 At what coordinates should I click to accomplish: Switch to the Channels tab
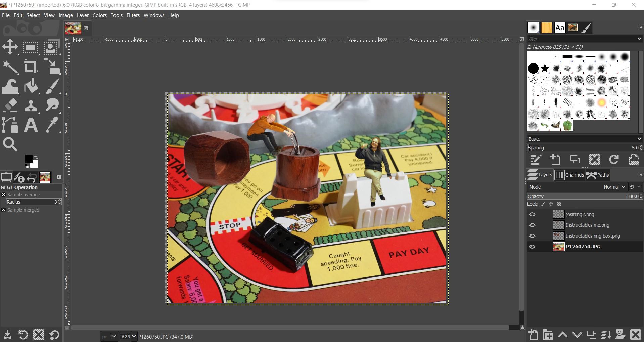tap(569, 175)
